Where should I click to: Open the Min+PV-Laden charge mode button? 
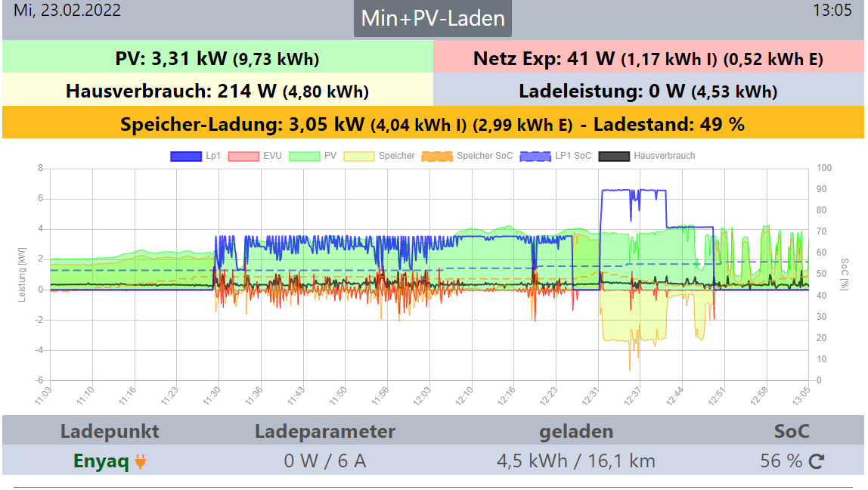click(x=432, y=18)
